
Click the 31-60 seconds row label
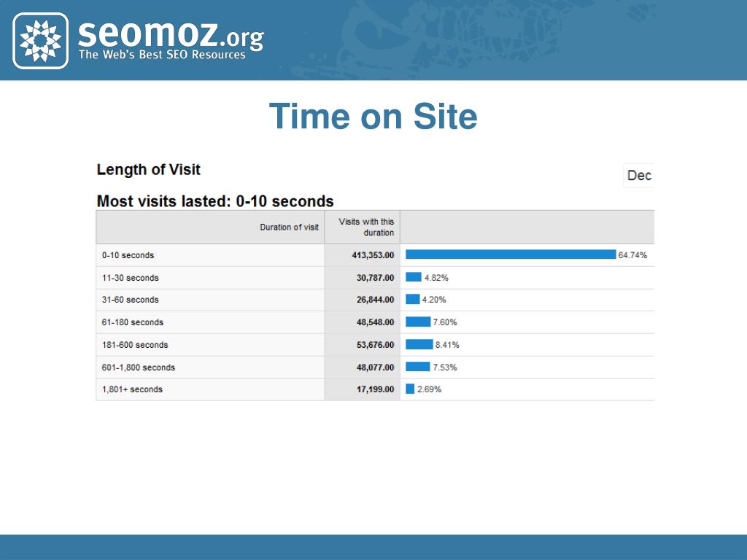[130, 300]
